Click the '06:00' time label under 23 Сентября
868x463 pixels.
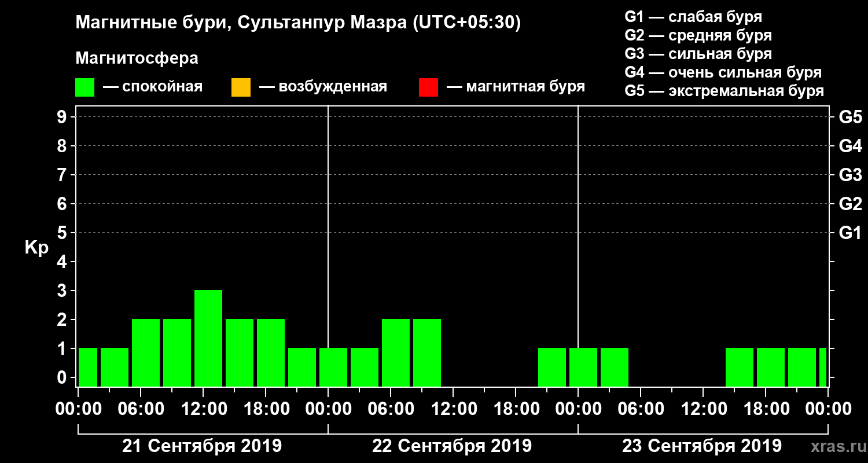click(x=639, y=409)
